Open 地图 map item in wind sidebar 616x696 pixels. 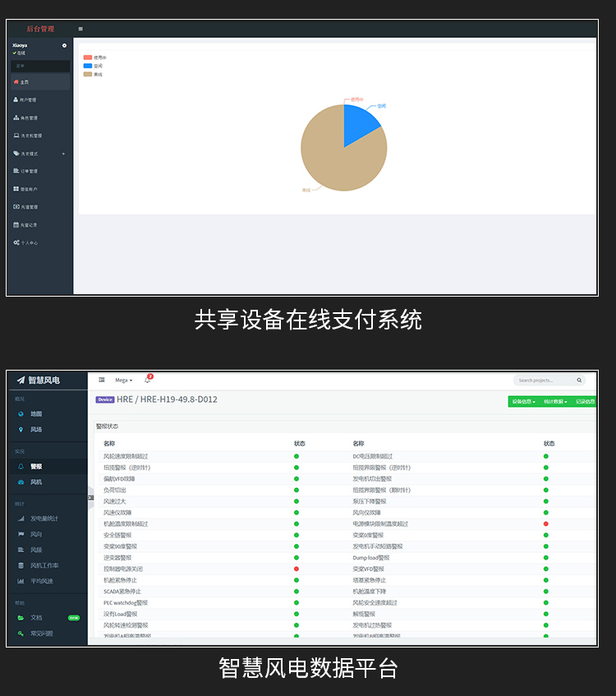[x=36, y=414]
